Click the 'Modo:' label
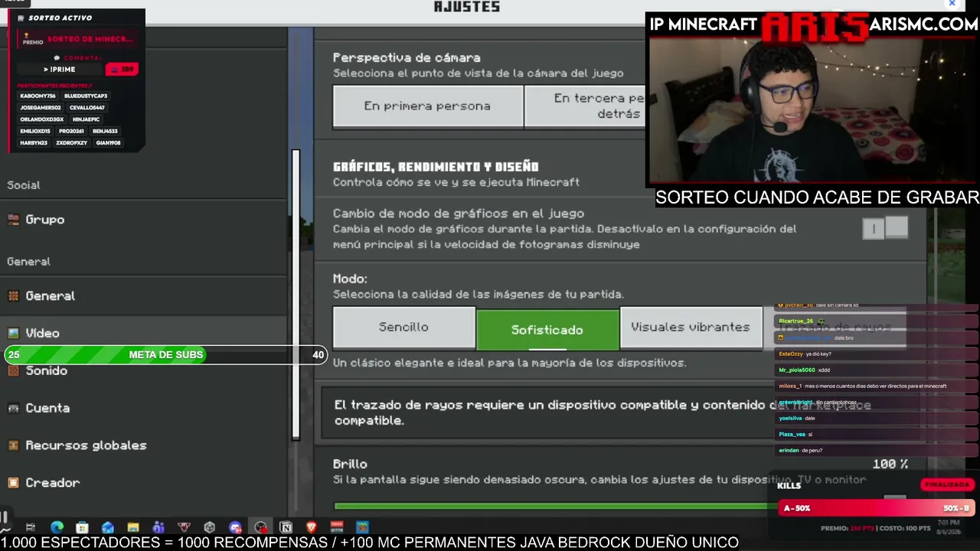 (350, 279)
